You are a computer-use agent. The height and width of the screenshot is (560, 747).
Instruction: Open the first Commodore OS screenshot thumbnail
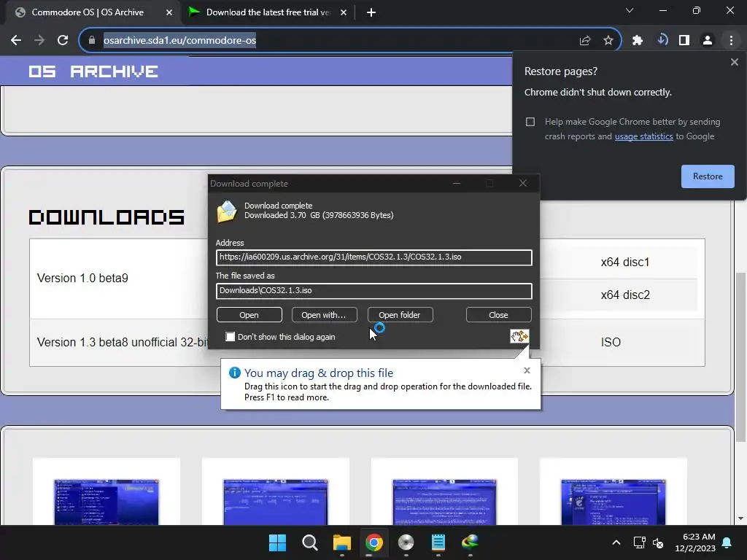pyautogui.click(x=107, y=502)
